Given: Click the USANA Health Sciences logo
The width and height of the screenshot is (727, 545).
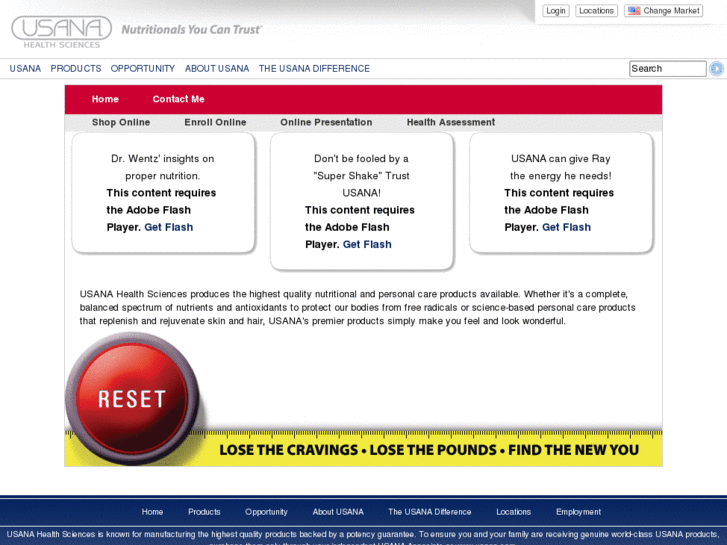Looking at the screenshot, I should 61,32.
